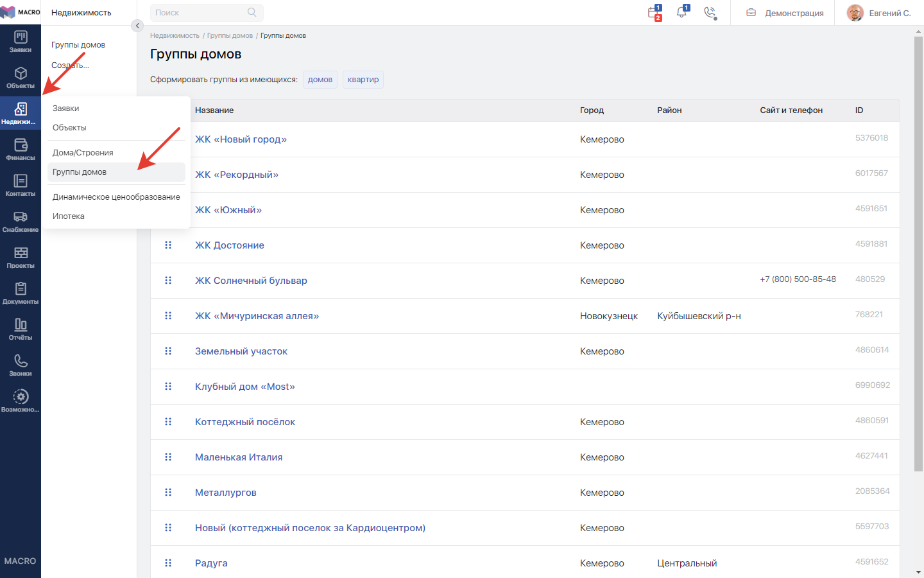Click the Поиск search field
924x578 pixels.
click(x=207, y=12)
